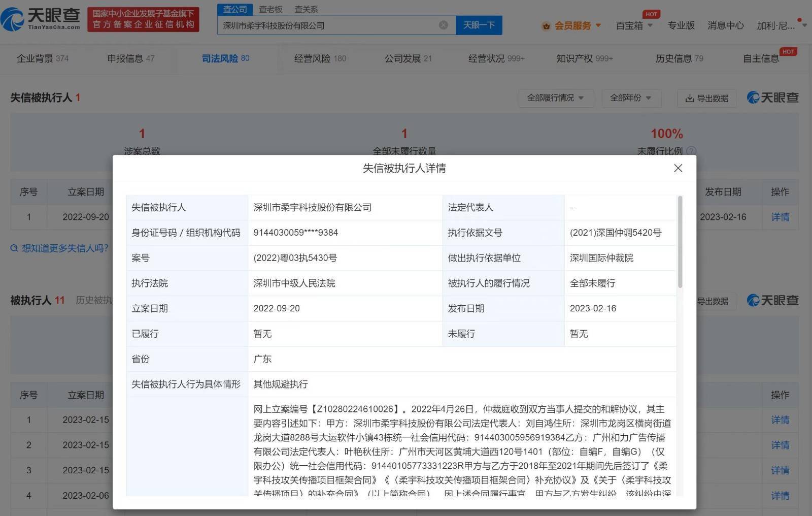Open the 公司发展 tab

[408, 58]
